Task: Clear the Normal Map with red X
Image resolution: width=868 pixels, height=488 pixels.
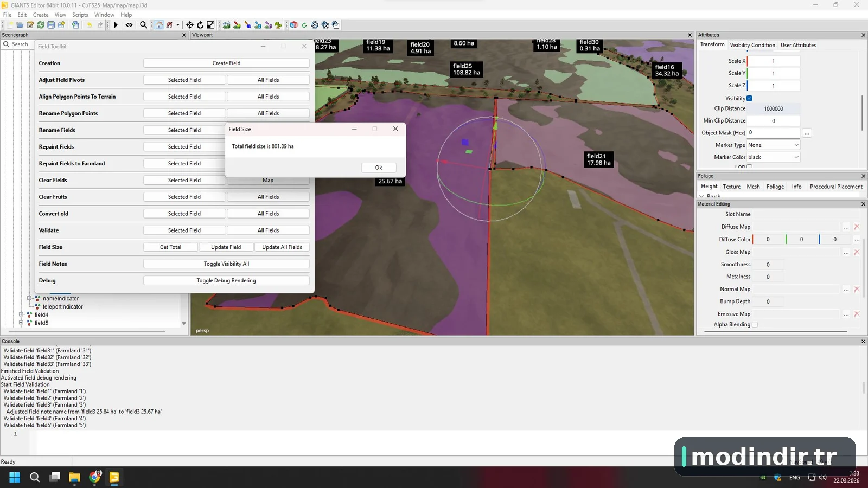Action: pos(857,289)
